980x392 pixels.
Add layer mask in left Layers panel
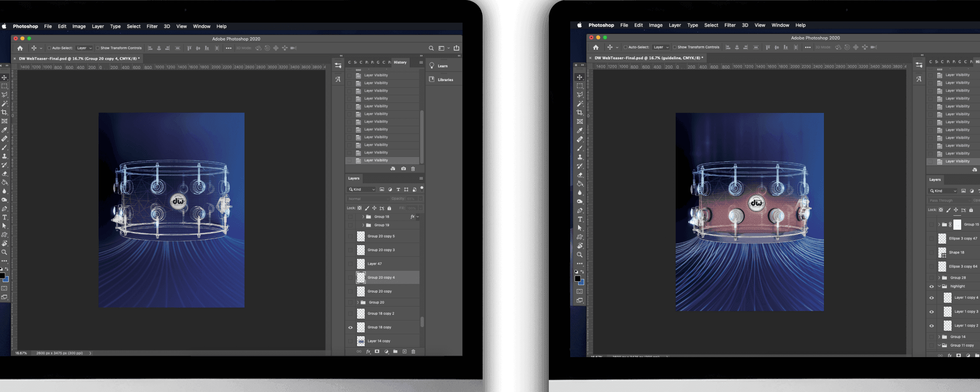click(x=377, y=351)
